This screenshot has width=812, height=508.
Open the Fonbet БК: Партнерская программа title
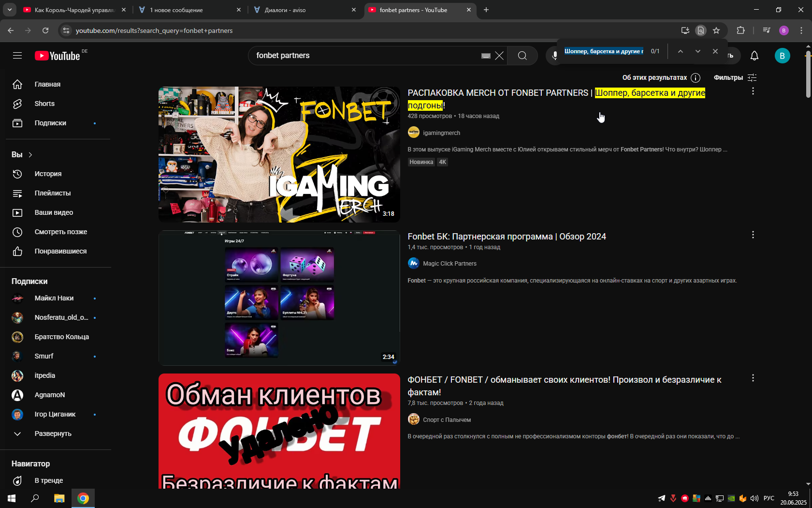[507, 237]
